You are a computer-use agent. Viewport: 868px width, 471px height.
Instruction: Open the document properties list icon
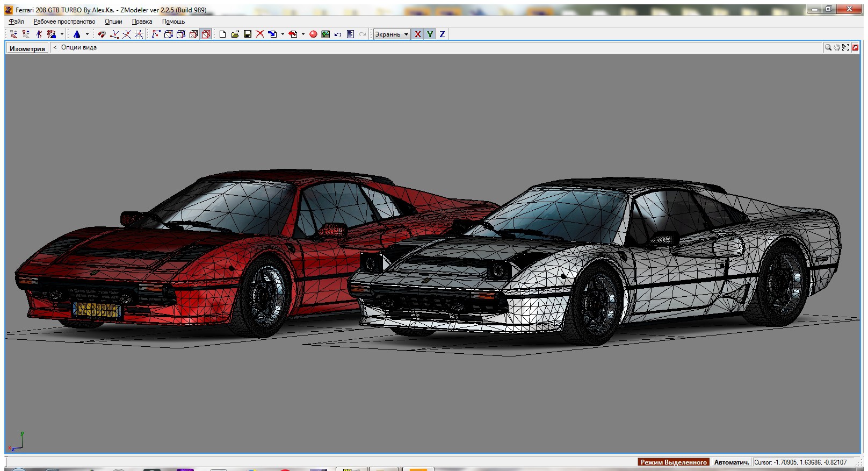click(x=350, y=34)
